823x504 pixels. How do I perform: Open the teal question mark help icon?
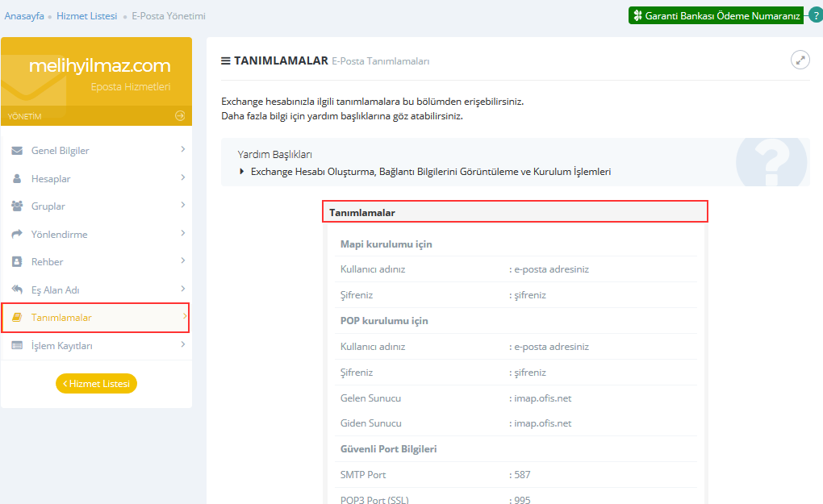pos(815,15)
